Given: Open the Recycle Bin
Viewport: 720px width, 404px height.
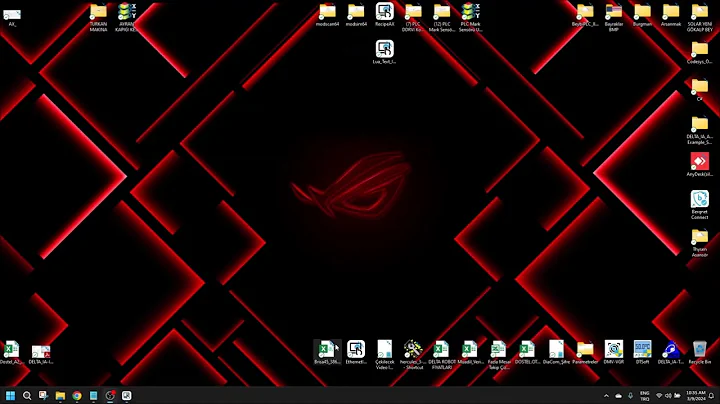Looking at the screenshot, I should tap(699, 350).
